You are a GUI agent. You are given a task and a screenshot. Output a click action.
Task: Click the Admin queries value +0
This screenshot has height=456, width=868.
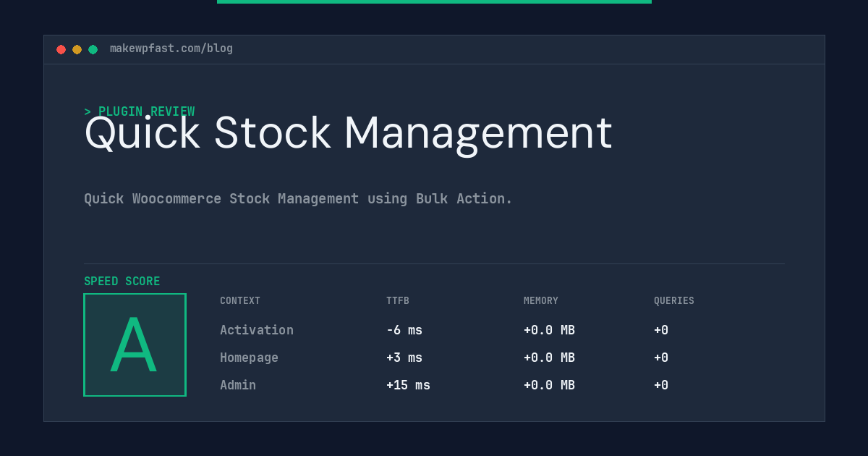click(x=661, y=385)
